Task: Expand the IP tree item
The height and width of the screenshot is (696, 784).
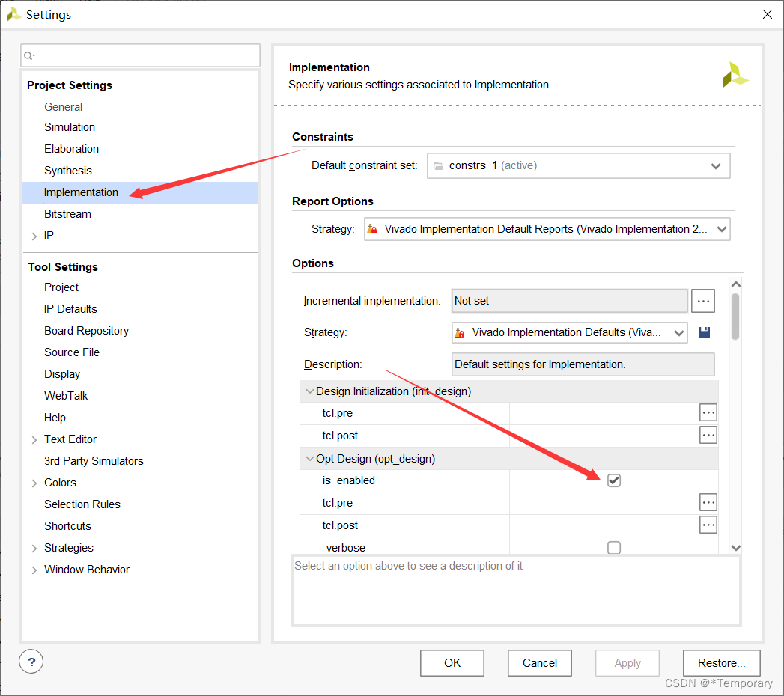Action: (33, 235)
